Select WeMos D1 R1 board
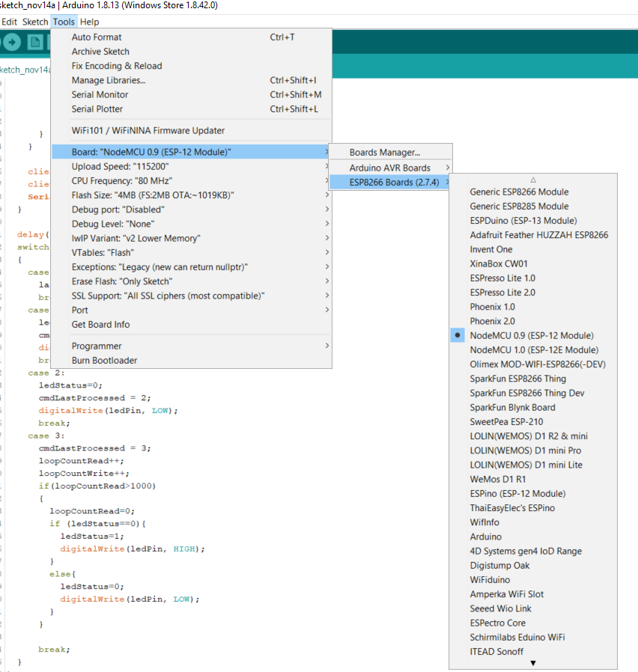This screenshot has height=672, width=638. pyautogui.click(x=533, y=479)
